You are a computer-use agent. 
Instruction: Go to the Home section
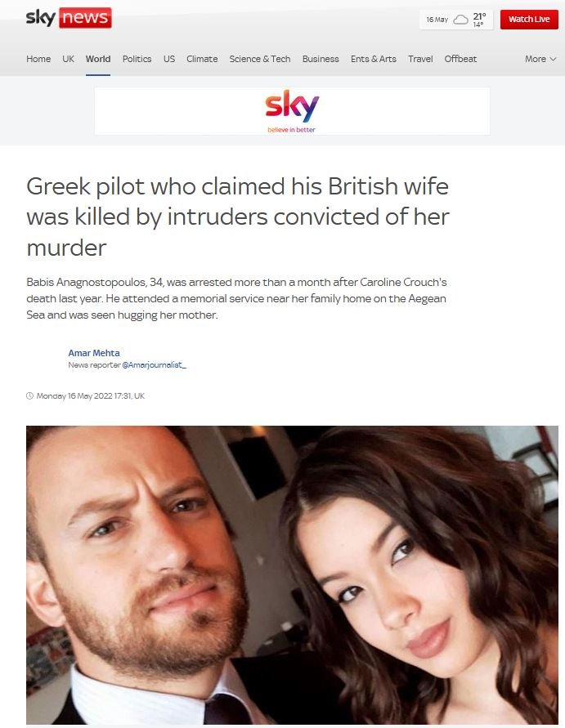click(38, 59)
